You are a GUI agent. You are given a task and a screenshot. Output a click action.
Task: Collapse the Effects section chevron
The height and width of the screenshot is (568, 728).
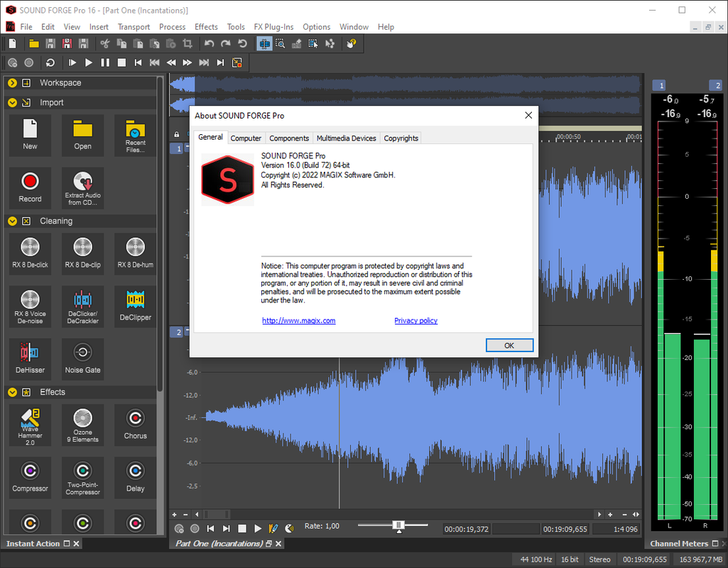pos(13,392)
